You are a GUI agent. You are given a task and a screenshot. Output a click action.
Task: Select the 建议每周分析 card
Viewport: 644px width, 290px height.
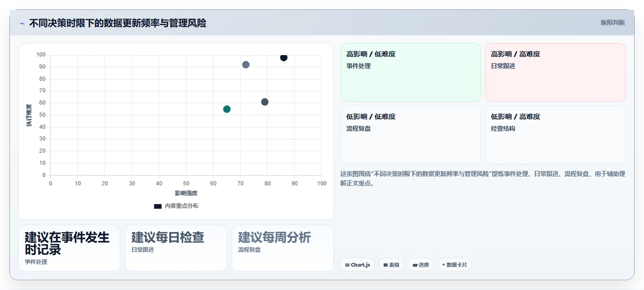point(283,248)
